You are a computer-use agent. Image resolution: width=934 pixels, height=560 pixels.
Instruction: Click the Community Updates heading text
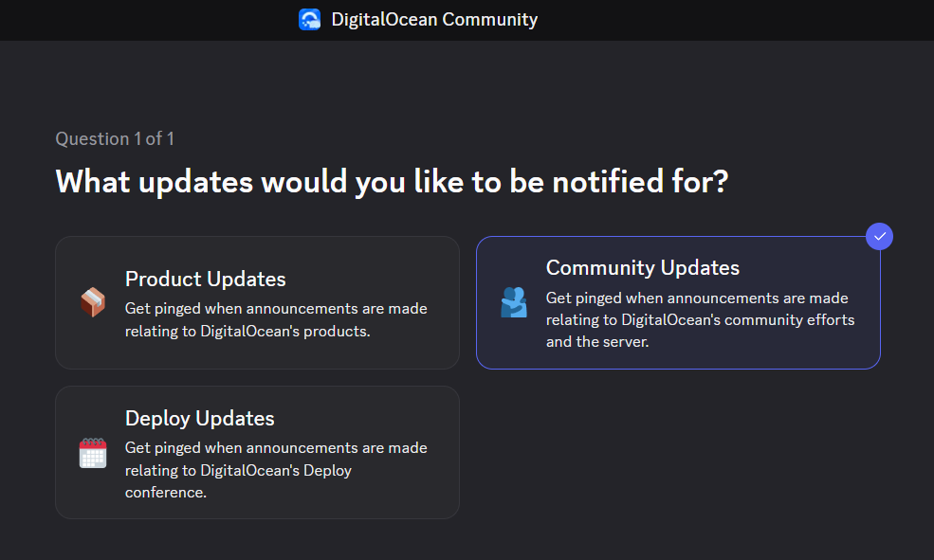(642, 267)
